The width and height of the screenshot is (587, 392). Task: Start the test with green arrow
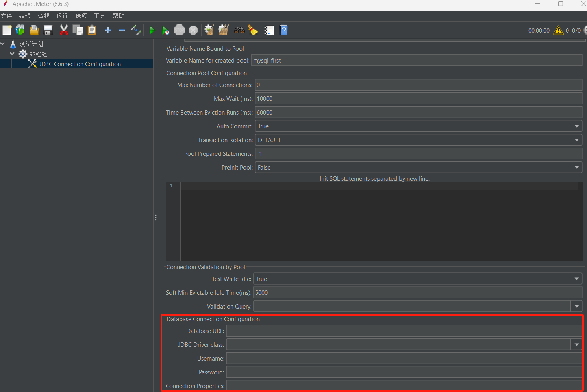(x=152, y=30)
